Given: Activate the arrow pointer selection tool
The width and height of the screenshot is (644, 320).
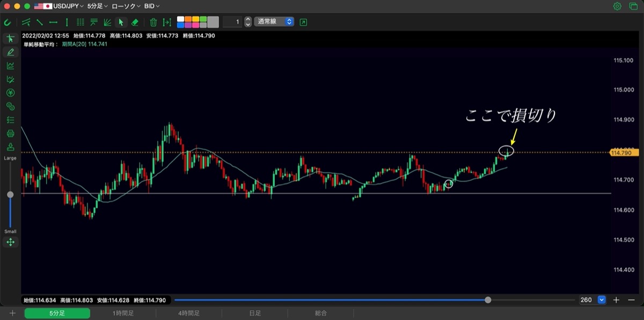Looking at the screenshot, I should [121, 23].
